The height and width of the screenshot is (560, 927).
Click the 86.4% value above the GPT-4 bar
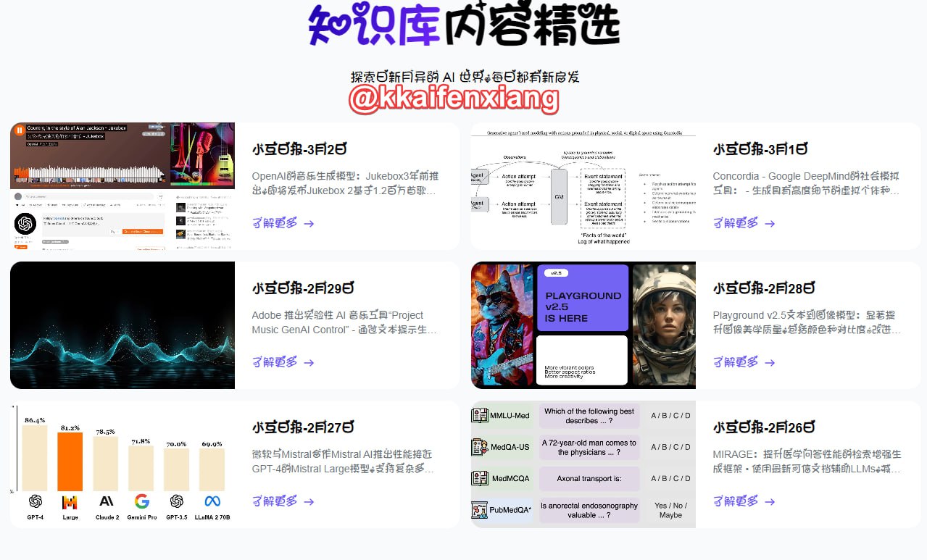tap(35, 420)
